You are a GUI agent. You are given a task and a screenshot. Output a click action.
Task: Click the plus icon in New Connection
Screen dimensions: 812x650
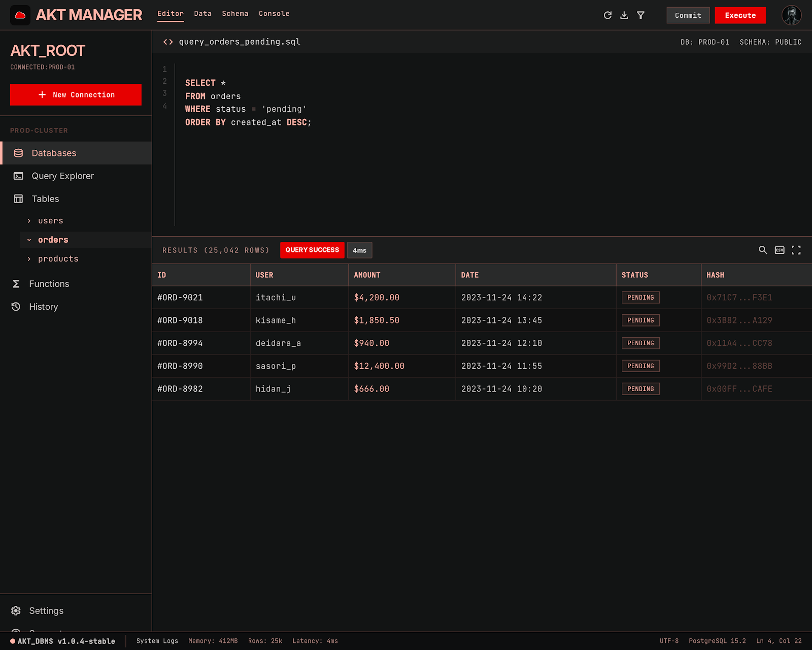[x=42, y=95]
